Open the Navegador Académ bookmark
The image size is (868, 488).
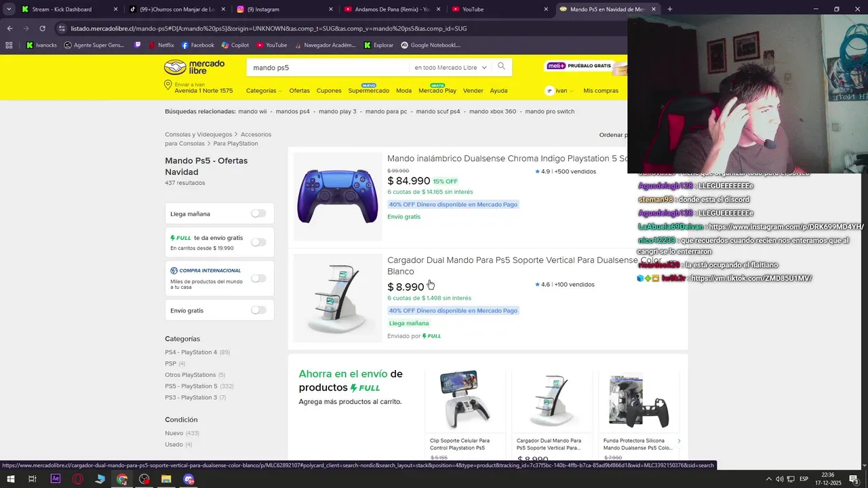click(x=325, y=45)
